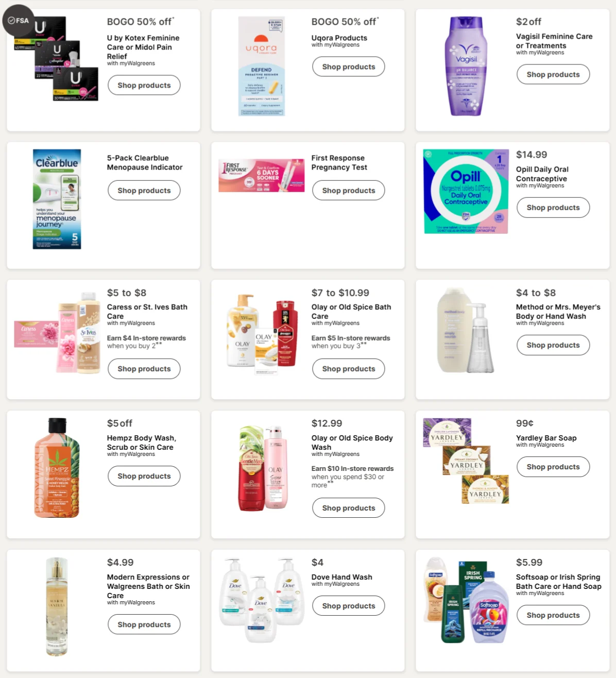Screen dimensions: 616x678
Task: Shop products for U by Kotex
Action: coord(144,86)
